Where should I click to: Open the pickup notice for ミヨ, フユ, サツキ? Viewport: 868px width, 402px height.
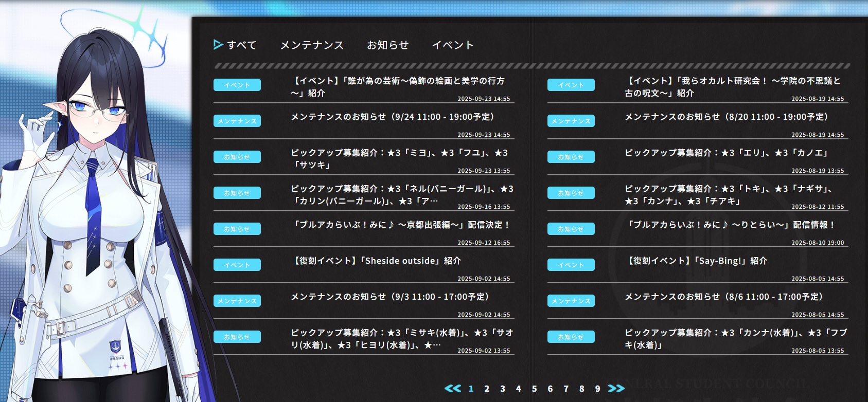click(x=399, y=158)
